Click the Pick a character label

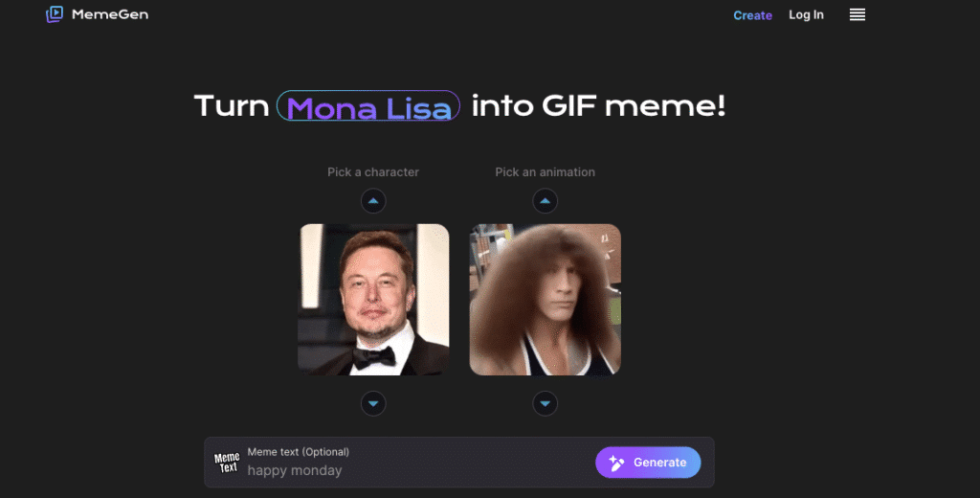[373, 172]
